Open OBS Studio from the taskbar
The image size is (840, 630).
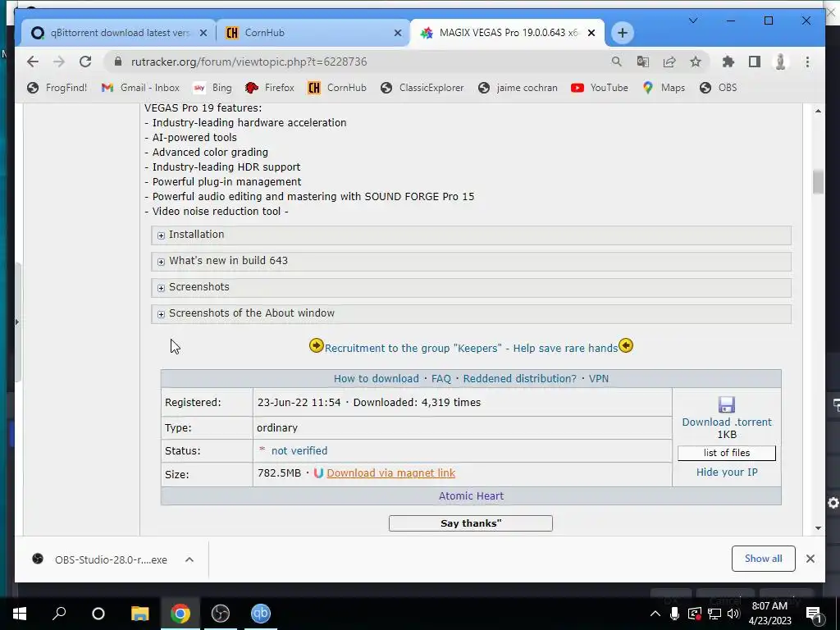tap(220, 614)
